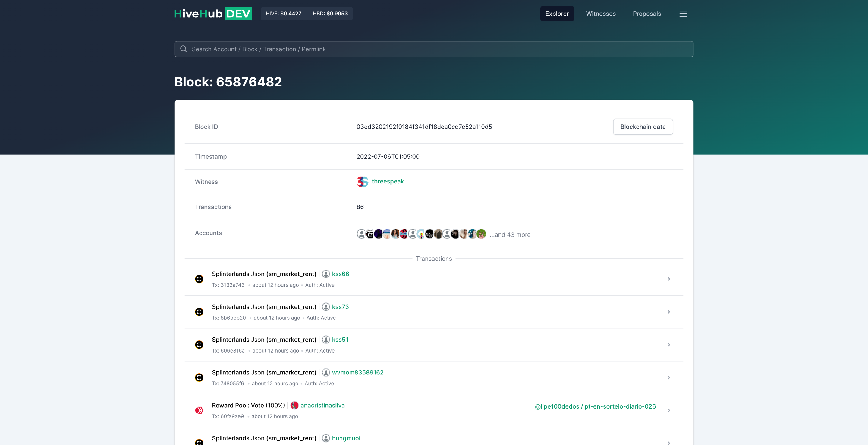Click Hive logo icon on Reward Pool vote
868x445 pixels.
(199, 410)
